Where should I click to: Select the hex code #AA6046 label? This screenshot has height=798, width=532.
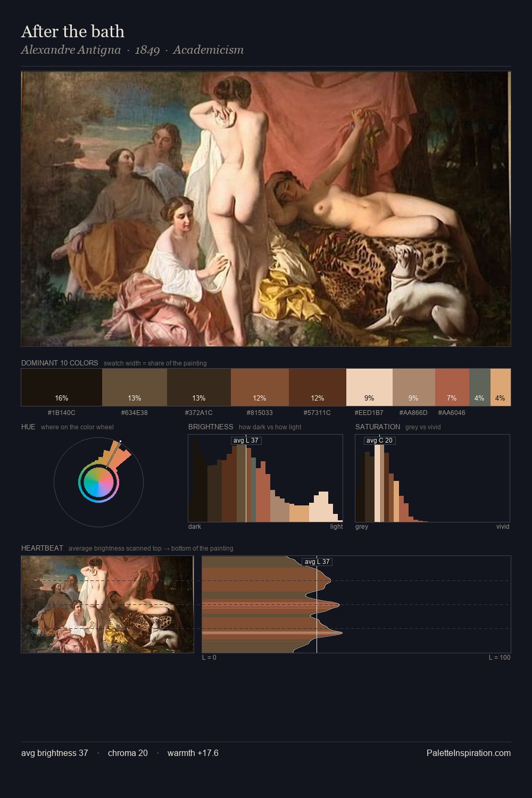[x=452, y=413]
